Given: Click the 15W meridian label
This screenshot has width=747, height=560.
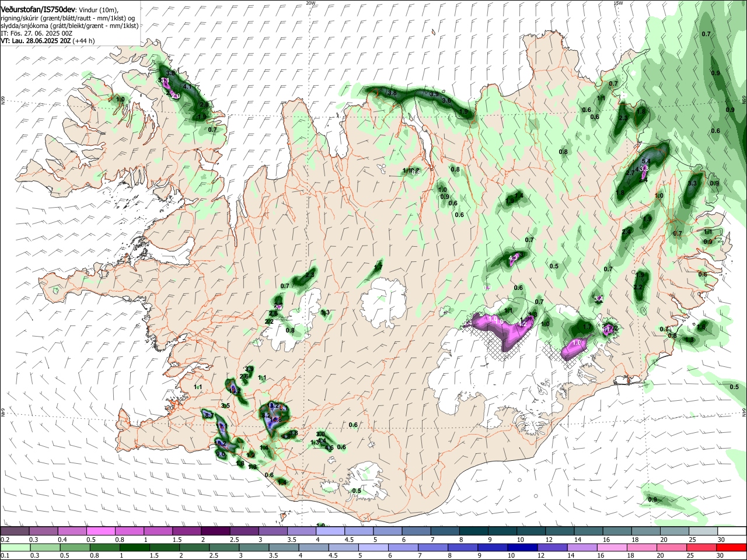Looking at the screenshot, I should (618, 3).
